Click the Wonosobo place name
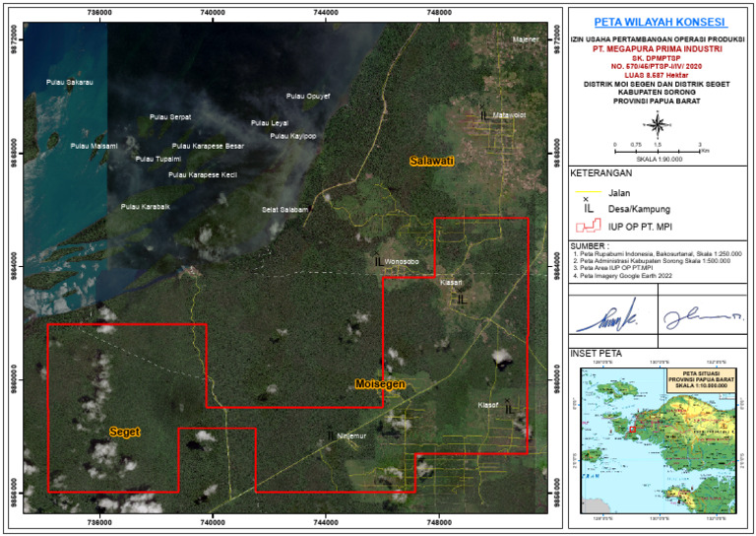The height and width of the screenshot is (536, 756). coord(402,261)
